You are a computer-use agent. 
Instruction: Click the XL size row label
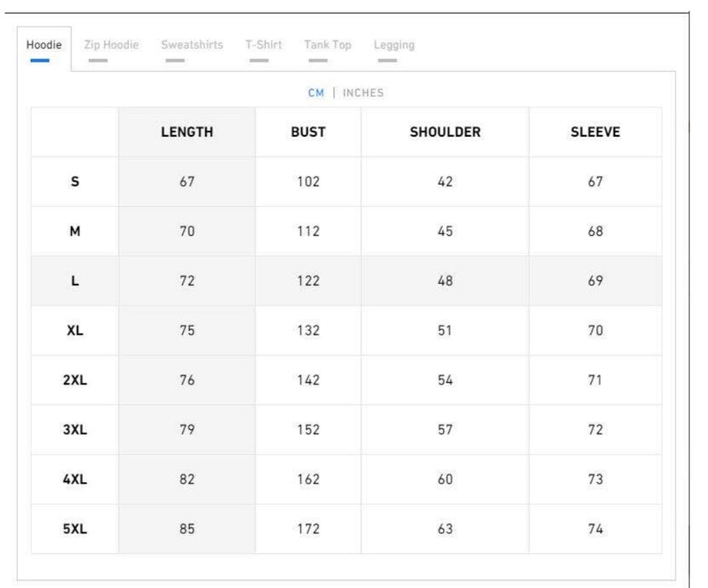74,331
